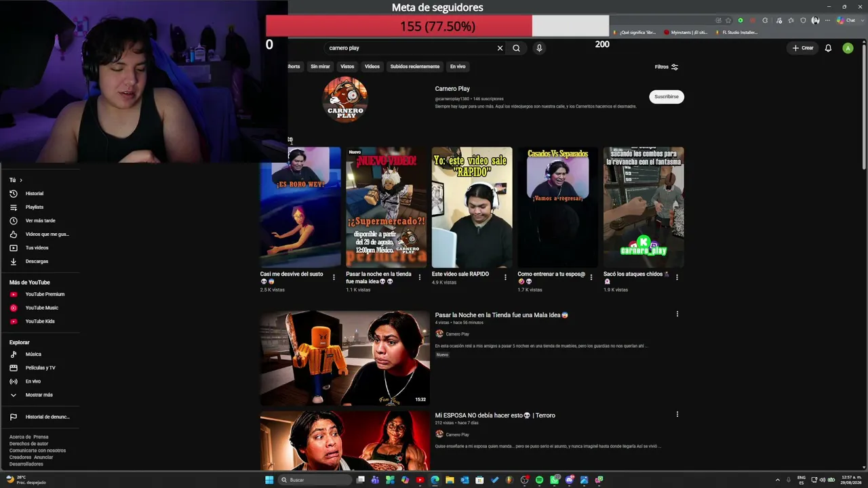The height and width of the screenshot is (488, 868).
Task: Open the Acerca de footer link
Action: (20, 437)
